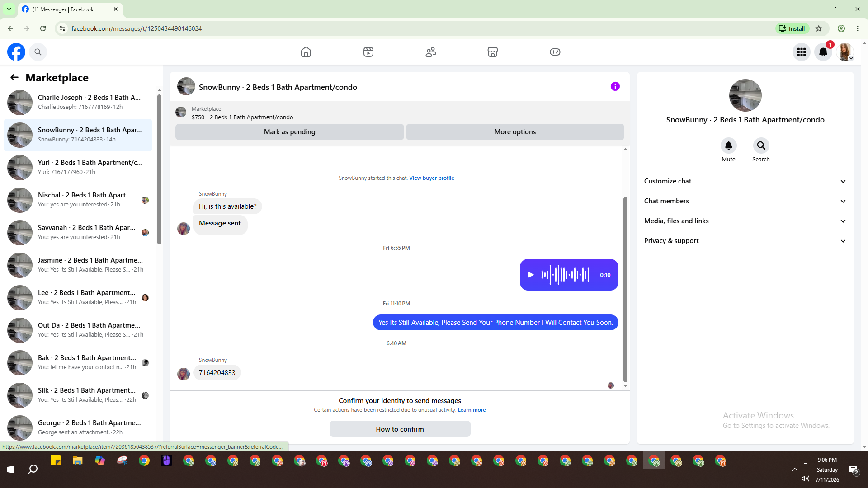Click SnowBunny's avatar beside phone number message
This screenshot has height=488, width=868.
point(184,374)
